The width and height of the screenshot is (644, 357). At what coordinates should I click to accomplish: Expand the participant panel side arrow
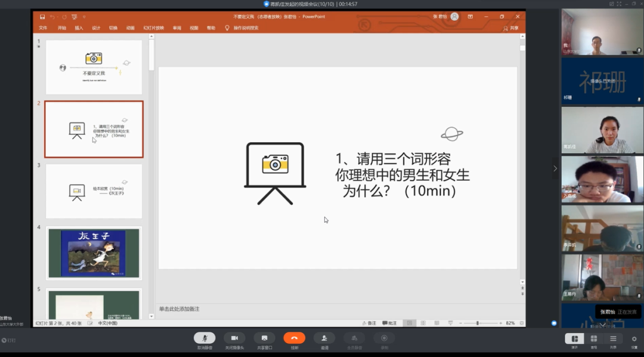[x=555, y=168]
